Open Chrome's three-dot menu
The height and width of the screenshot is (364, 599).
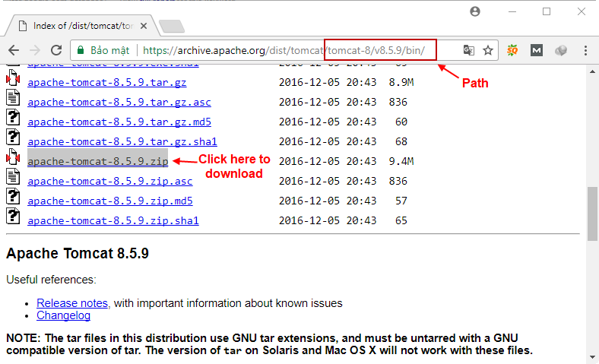[585, 50]
